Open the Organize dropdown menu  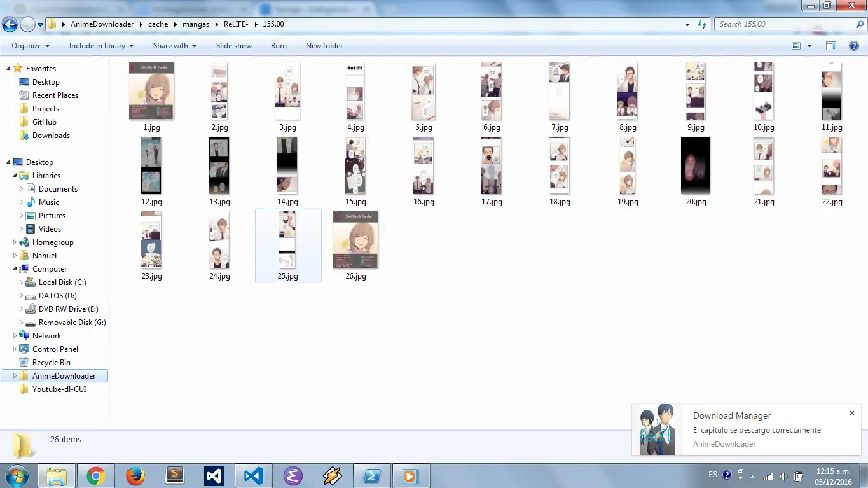[x=31, y=46]
